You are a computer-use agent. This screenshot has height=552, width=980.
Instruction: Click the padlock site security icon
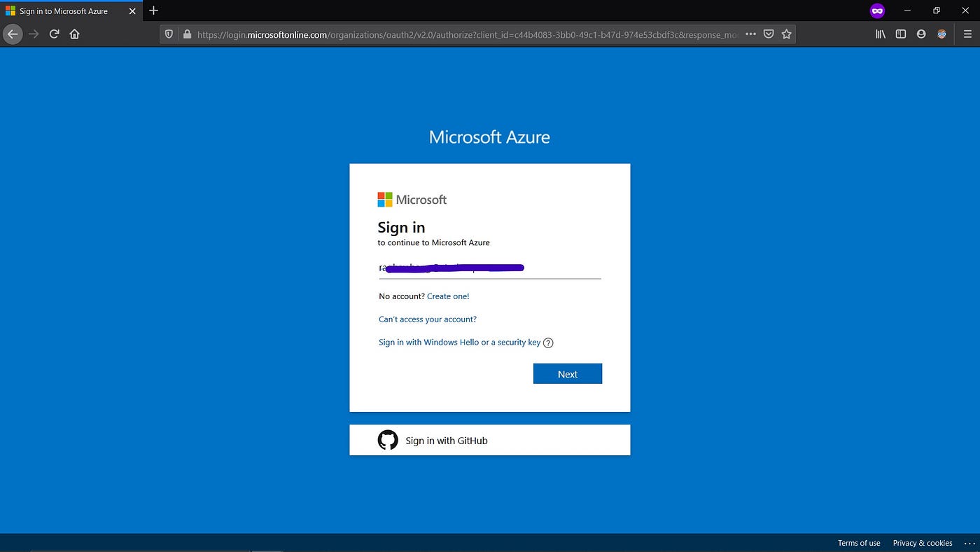[186, 34]
